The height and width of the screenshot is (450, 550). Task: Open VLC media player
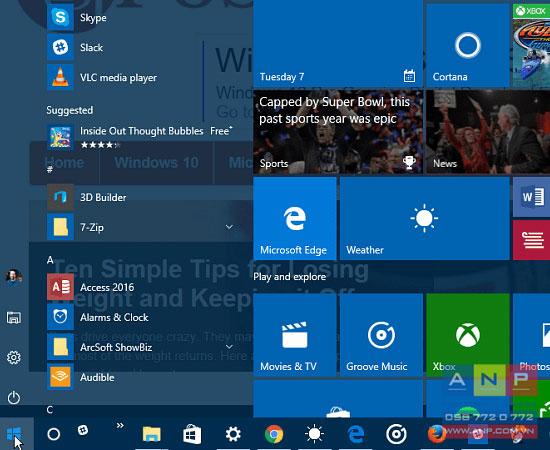[x=140, y=77]
